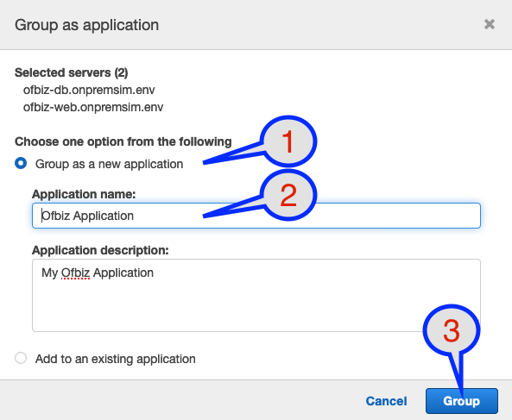The image size is (512, 420).
Task: Click the Application description: label
Action: (100, 250)
